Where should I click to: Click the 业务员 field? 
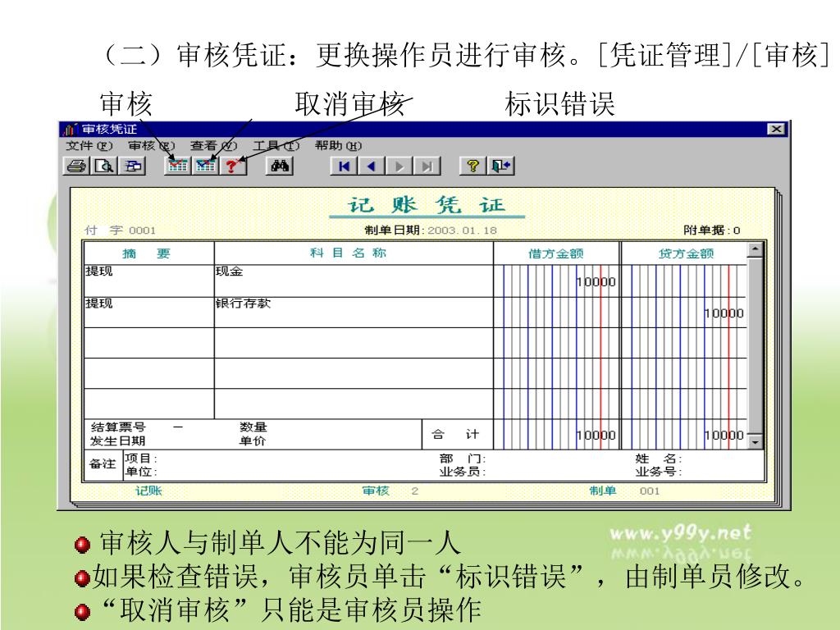(x=463, y=472)
